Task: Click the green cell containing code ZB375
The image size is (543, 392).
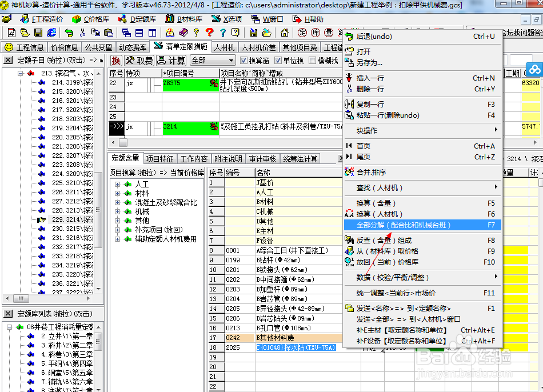Action: tap(190, 85)
